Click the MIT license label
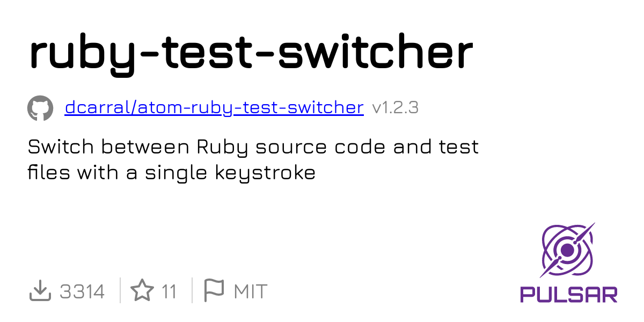This screenshot has width=644, height=322. click(251, 292)
